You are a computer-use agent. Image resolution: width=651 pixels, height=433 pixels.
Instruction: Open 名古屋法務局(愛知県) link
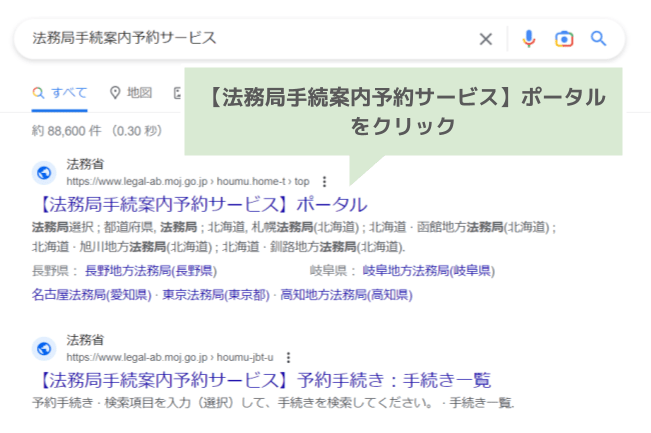92,295
